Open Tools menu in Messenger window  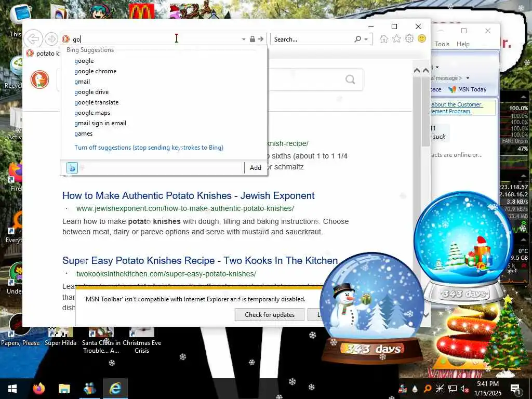pyautogui.click(x=442, y=44)
